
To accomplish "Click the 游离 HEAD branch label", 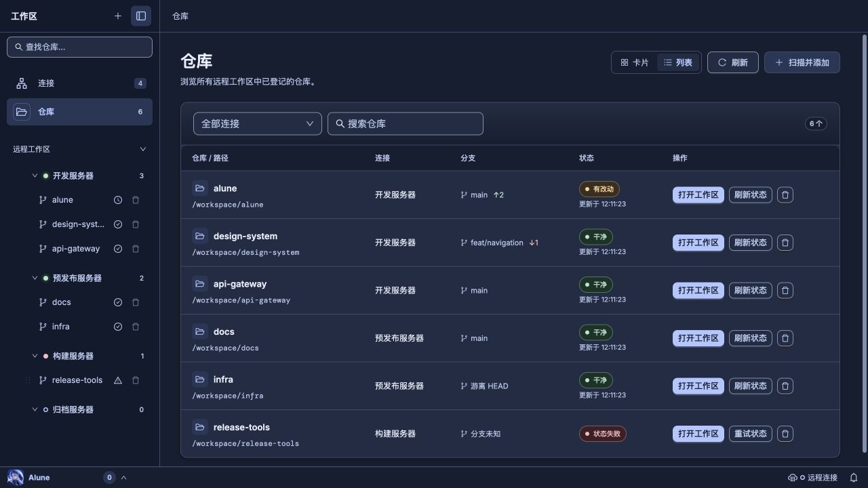I will pos(489,386).
